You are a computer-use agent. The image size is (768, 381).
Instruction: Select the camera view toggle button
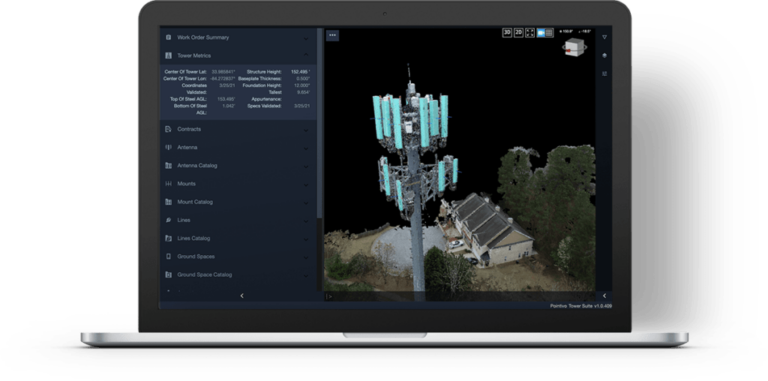(x=541, y=33)
